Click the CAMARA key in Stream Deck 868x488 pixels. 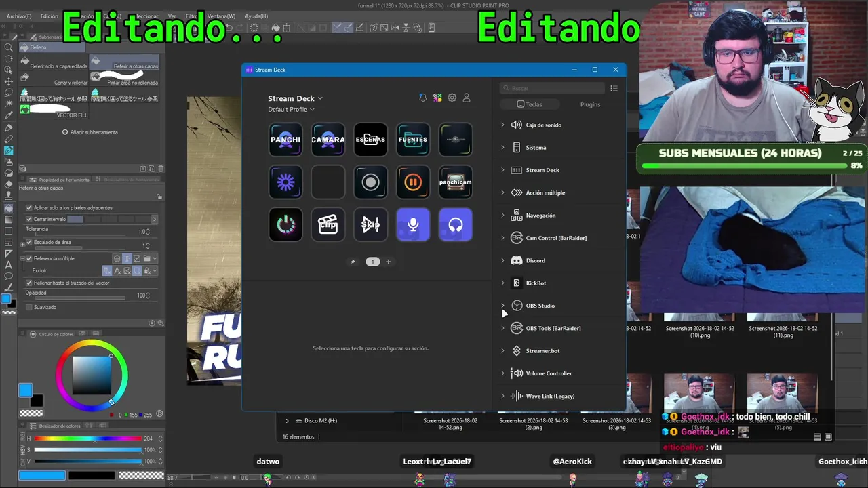pos(328,140)
